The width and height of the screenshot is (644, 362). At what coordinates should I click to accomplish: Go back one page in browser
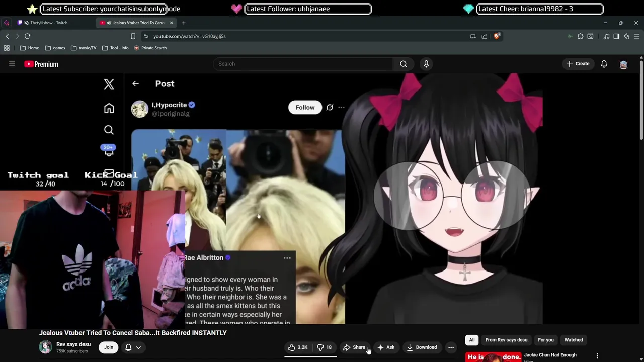point(7,36)
